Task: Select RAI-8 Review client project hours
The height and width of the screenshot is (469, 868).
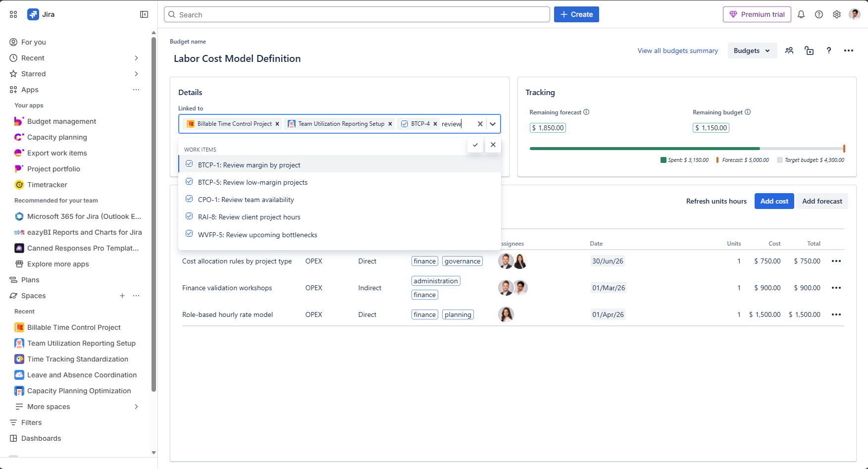Action: pyautogui.click(x=340, y=217)
